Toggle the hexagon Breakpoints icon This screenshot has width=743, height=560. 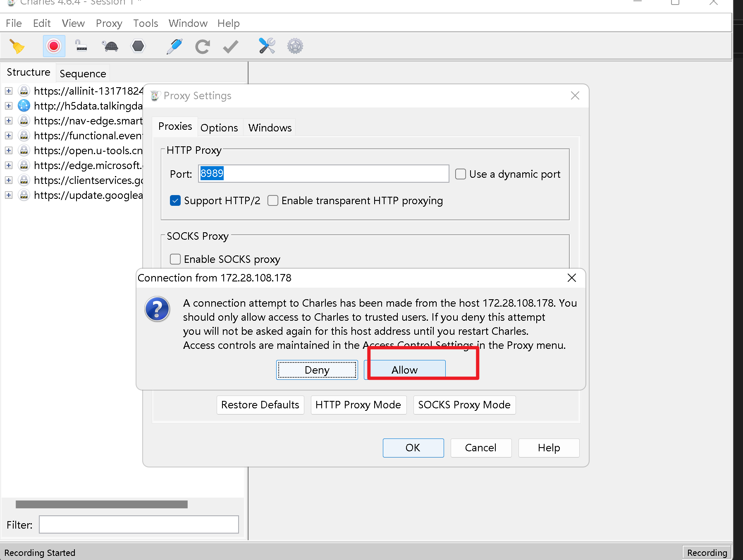(138, 46)
